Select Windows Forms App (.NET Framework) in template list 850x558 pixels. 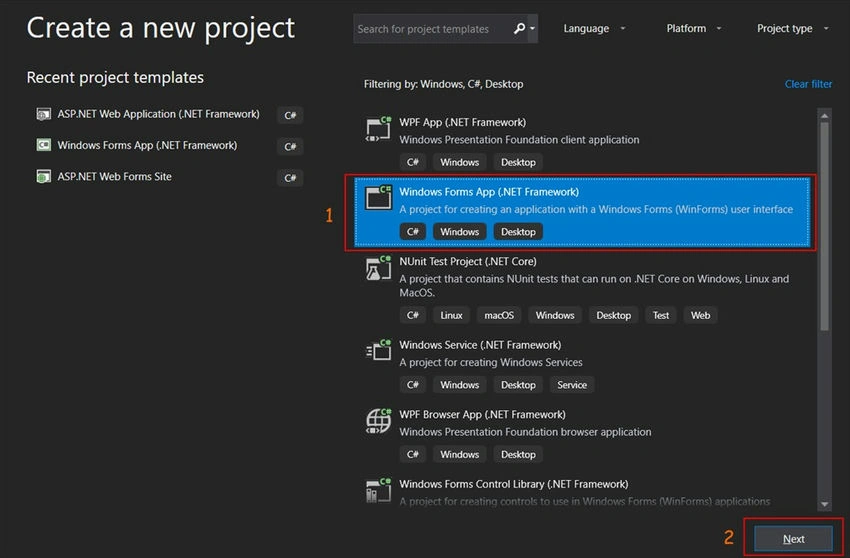[582, 212]
